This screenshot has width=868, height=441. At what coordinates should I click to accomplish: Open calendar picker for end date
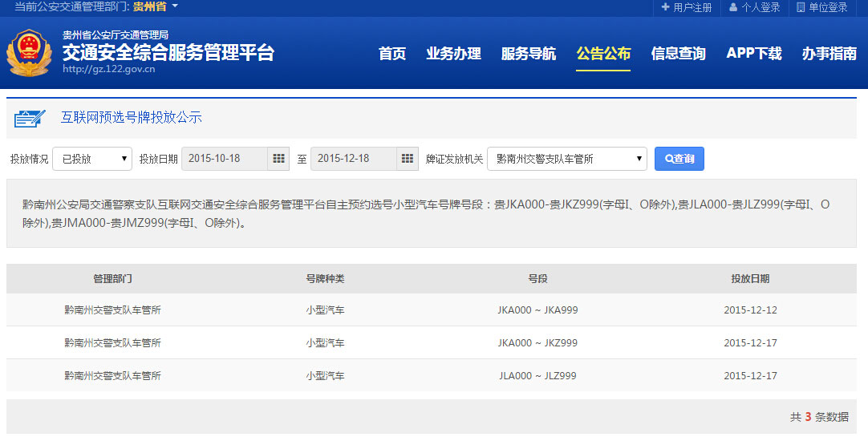(408, 159)
